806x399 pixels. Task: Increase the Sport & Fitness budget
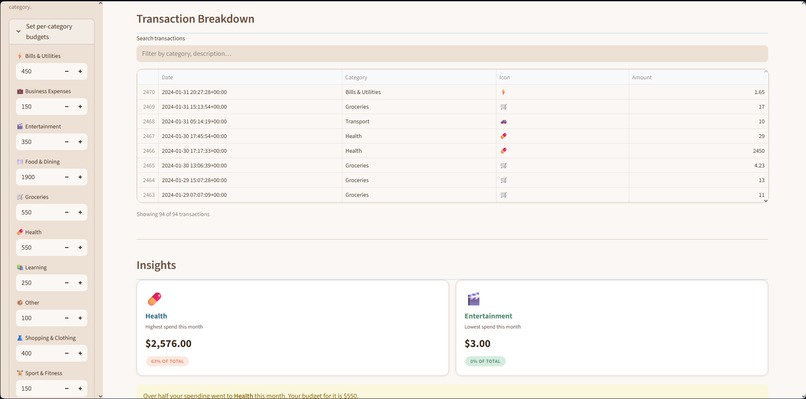tap(80, 388)
